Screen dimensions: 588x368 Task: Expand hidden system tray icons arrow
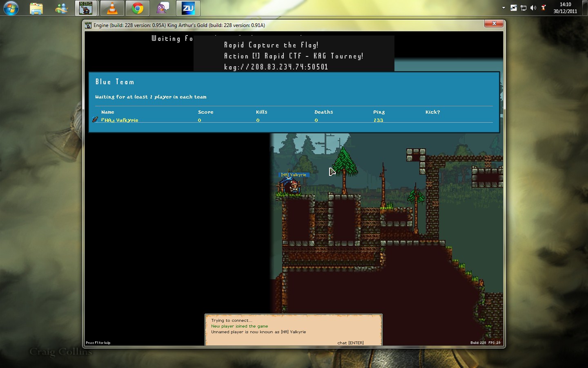coord(503,8)
